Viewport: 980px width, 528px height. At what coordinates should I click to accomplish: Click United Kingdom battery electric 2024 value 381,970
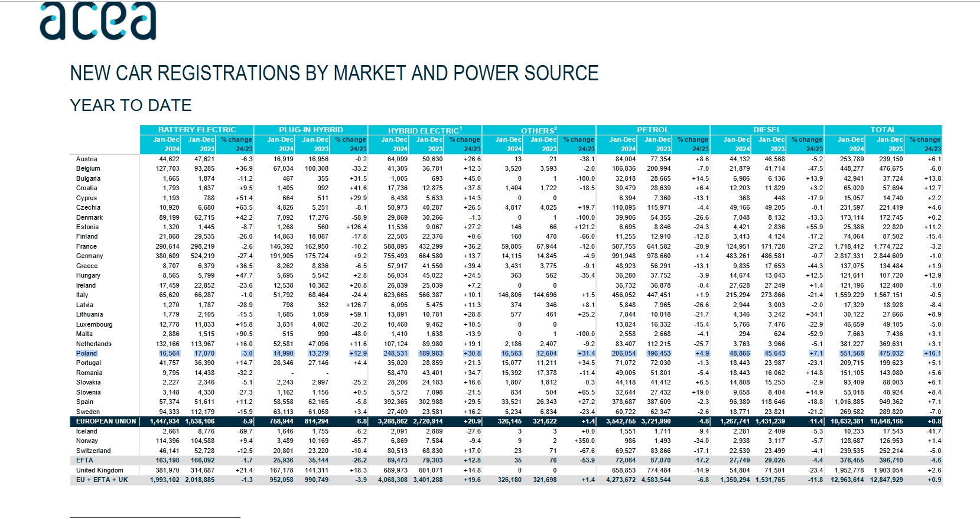[x=167, y=470]
